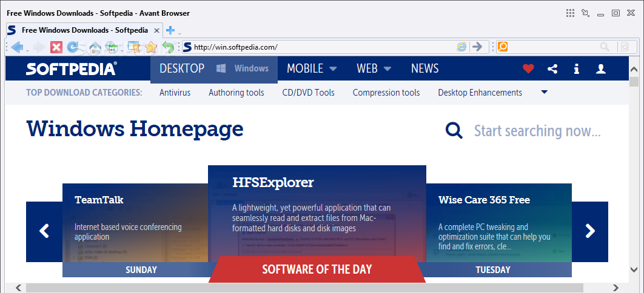Screen dimensions: 644x293
Task: Open the Antivirus category
Action: coord(175,93)
